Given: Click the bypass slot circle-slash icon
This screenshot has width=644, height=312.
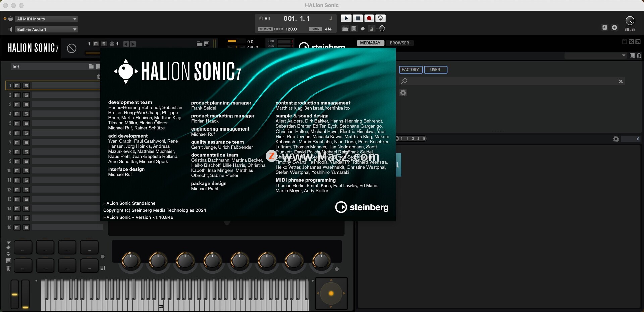Looking at the screenshot, I should (71, 48).
